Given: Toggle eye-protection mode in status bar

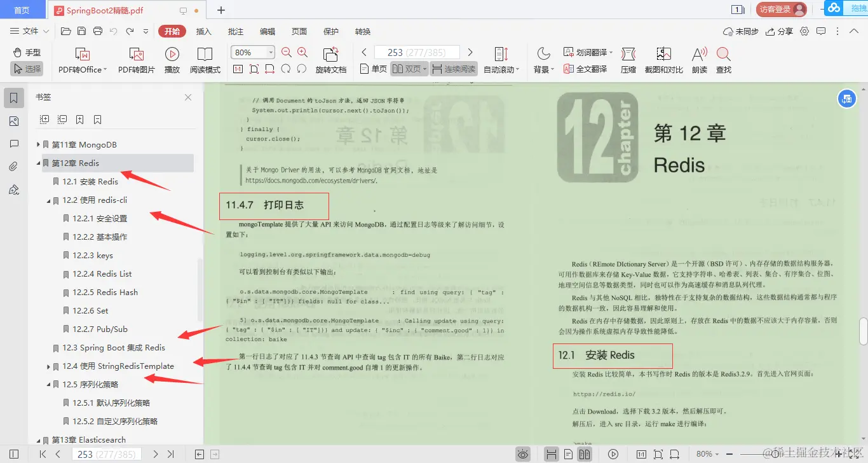Looking at the screenshot, I should (x=522, y=454).
